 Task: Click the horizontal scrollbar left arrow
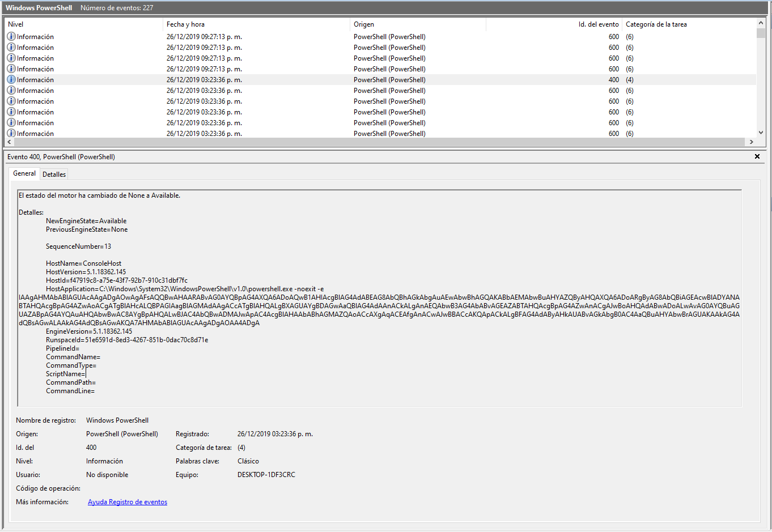[9, 142]
